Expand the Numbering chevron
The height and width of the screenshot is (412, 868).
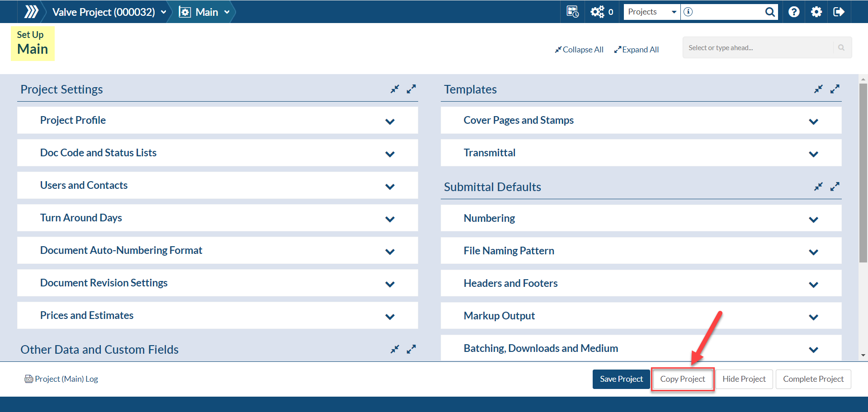[x=814, y=220]
